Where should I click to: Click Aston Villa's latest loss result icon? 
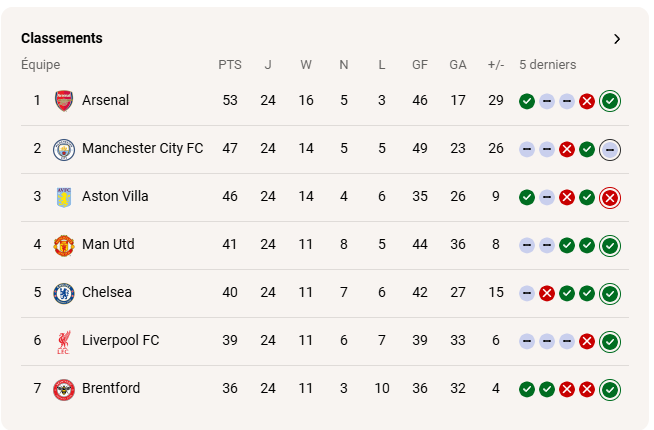(610, 197)
